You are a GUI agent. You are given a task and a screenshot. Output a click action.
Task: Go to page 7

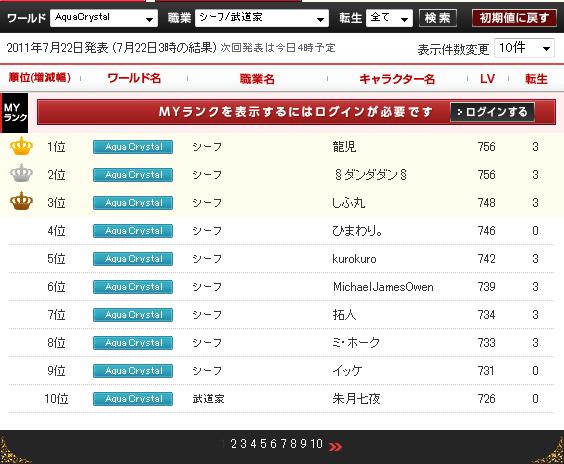[x=283, y=444]
